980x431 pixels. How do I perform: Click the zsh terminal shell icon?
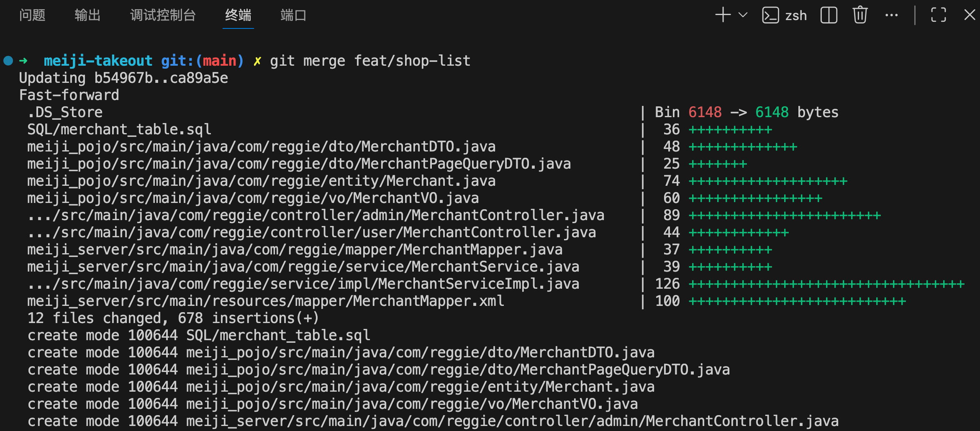pyautogui.click(x=770, y=15)
